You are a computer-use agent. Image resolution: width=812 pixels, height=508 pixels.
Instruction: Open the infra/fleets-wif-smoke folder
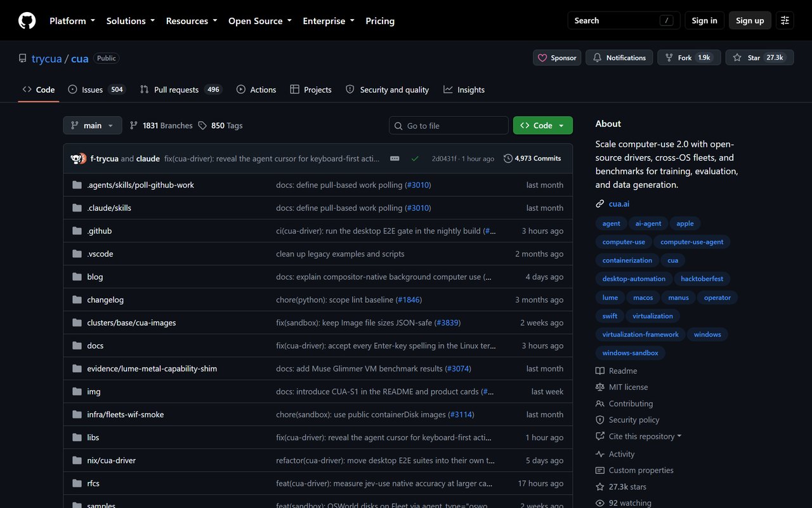click(x=126, y=415)
